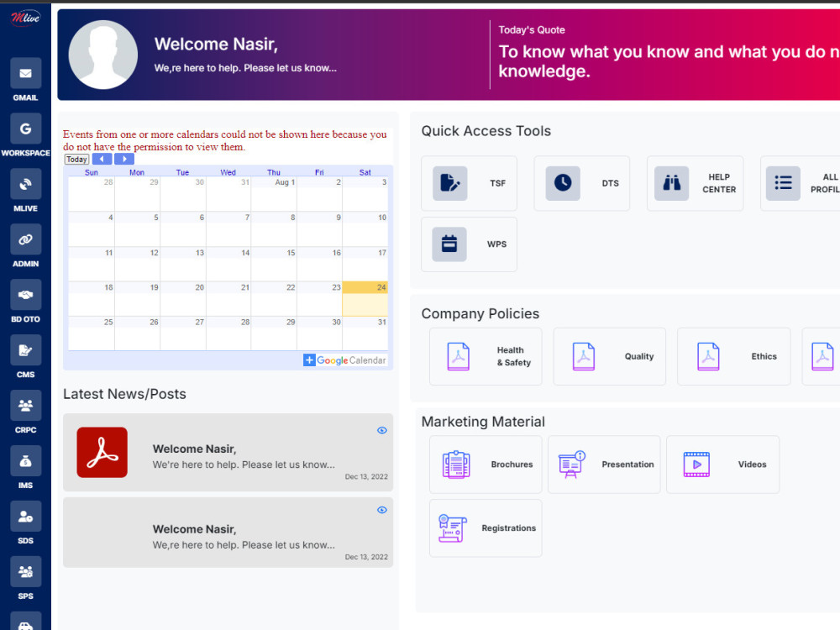This screenshot has width=840, height=630.
Task: Open the WPS calendar tool
Action: tap(469, 244)
